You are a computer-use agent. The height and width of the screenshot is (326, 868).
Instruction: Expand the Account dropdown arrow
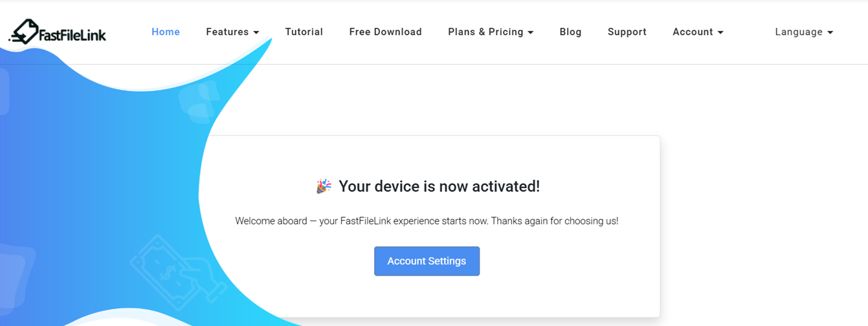click(x=720, y=32)
